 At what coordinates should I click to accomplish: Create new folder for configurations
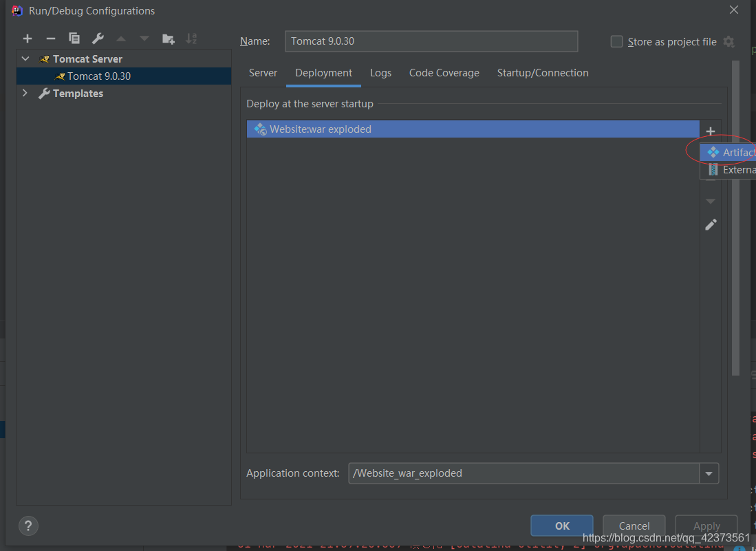(x=169, y=39)
